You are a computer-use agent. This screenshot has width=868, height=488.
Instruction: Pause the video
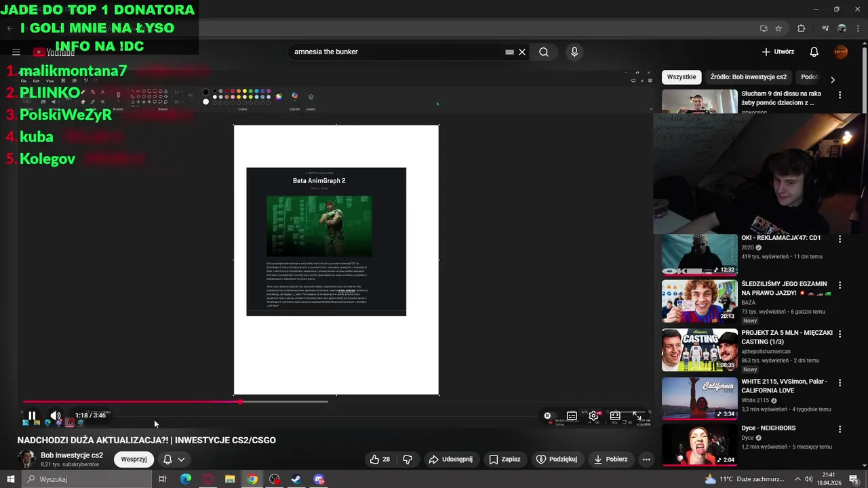pos(32,415)
